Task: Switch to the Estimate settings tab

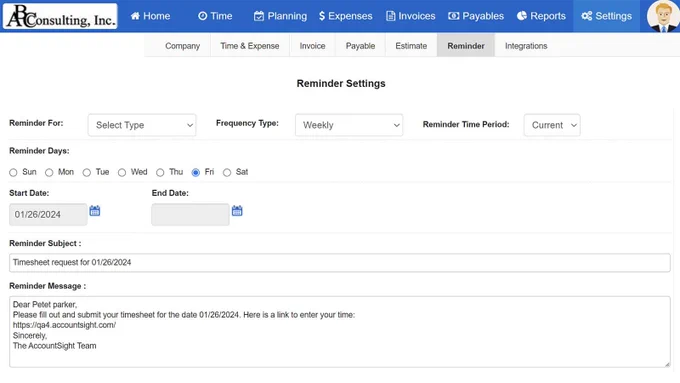Action: pos(411,46)
